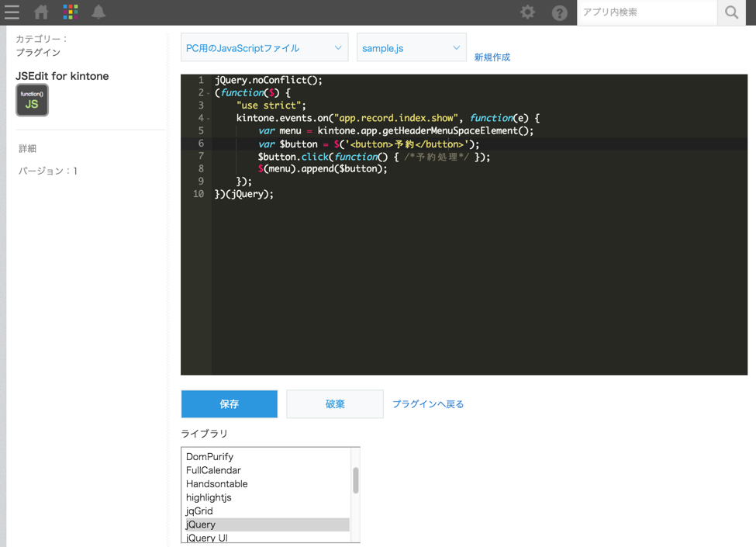756x547 pixels.
Task: Open the hamburger menu in header
Action: (12, 12)
